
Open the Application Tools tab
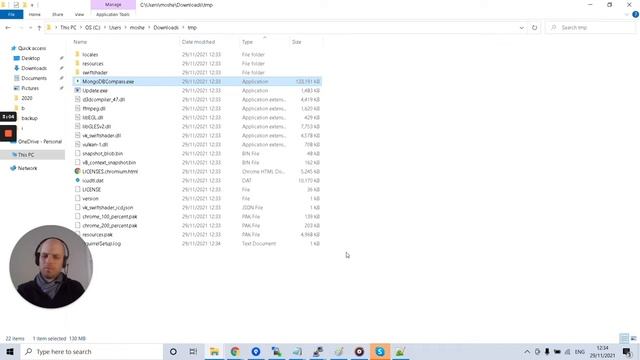tap(113, 14)
